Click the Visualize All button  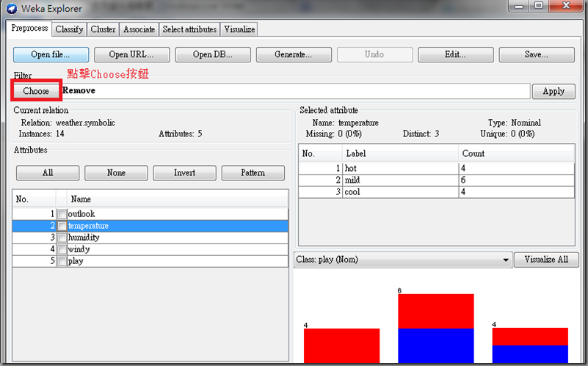click(546, 260)
